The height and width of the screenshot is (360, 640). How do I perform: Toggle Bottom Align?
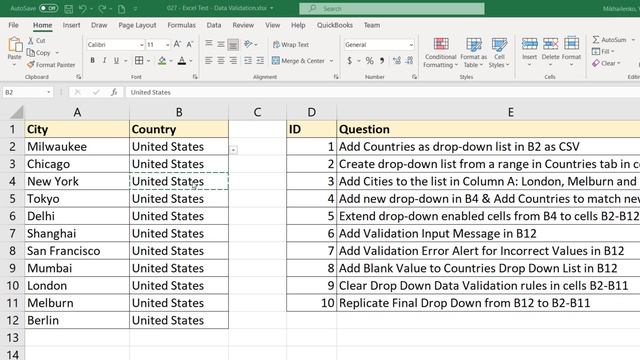tap(233, 44)
